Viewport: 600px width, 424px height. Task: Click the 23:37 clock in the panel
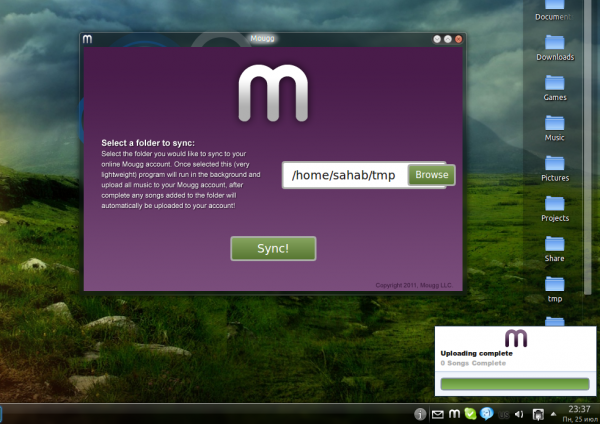pyautogui.click(x=579, y=409)
